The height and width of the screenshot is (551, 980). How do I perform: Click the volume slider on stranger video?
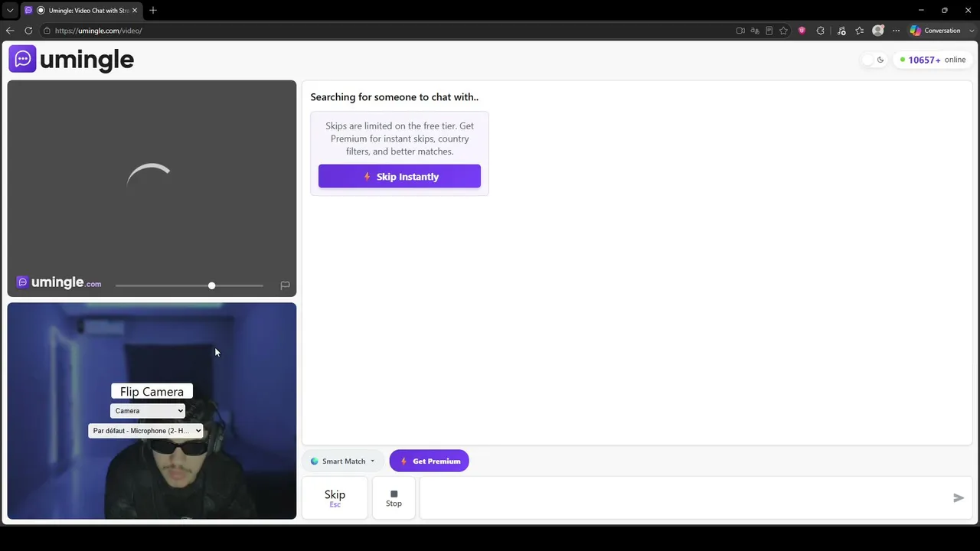click(x=189, y=285)
